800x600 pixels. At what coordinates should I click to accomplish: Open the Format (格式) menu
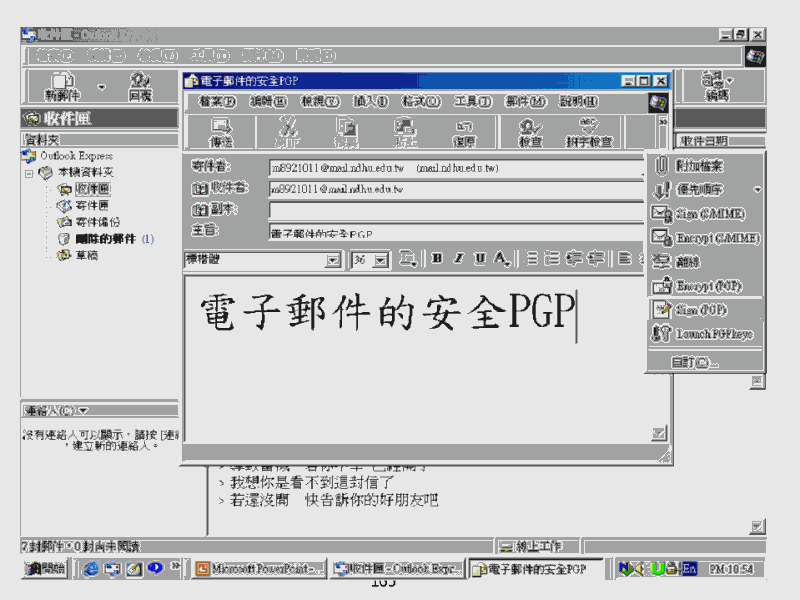420,101
